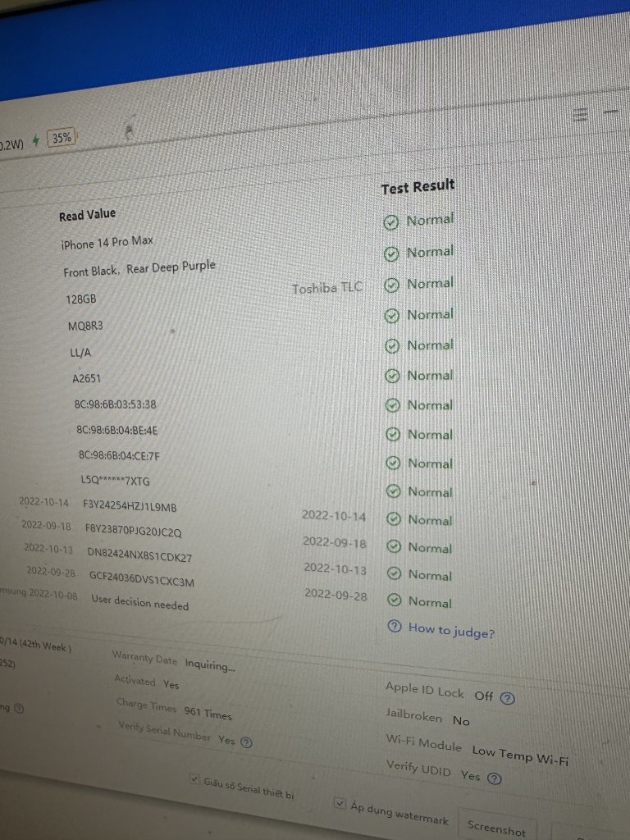The image size is (630, 840).
Task: Click check icon in Toshiba TLC row
Action: 392,285
